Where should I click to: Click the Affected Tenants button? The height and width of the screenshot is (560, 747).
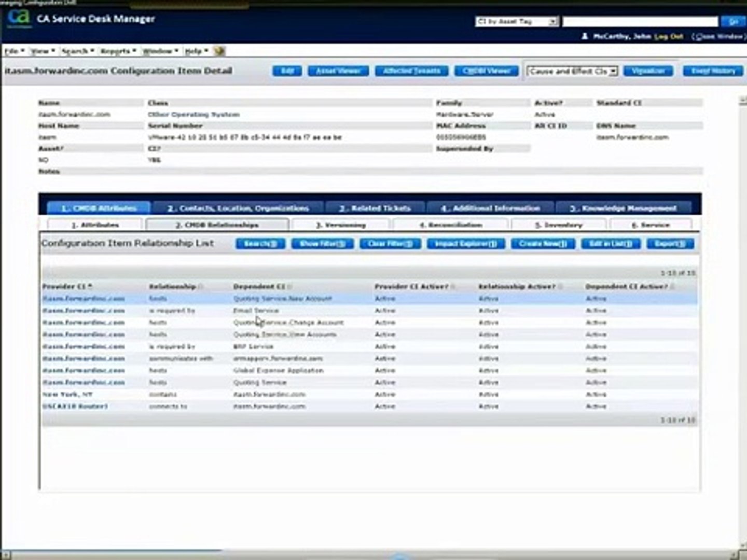pos(411,71)
